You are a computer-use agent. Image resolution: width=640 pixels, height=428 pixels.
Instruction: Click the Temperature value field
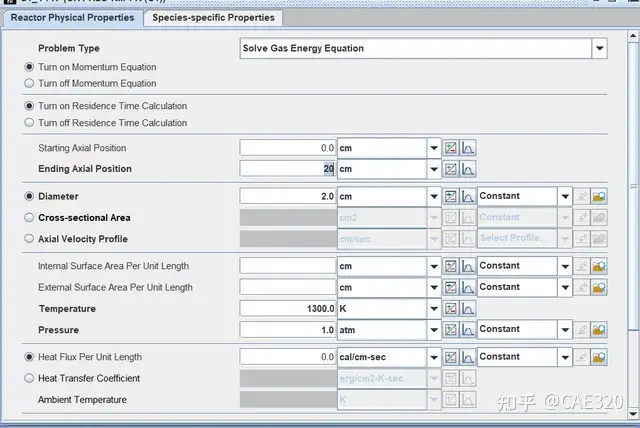pos(288,309)
